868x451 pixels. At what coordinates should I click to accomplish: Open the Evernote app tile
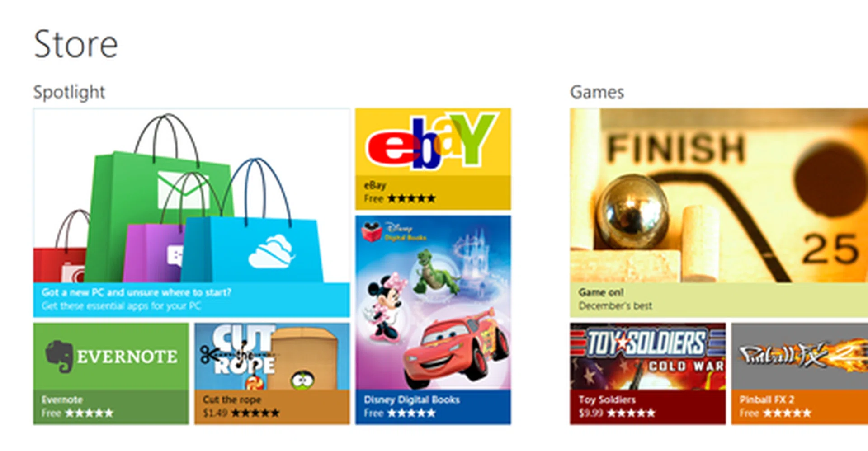click(111, 373)
